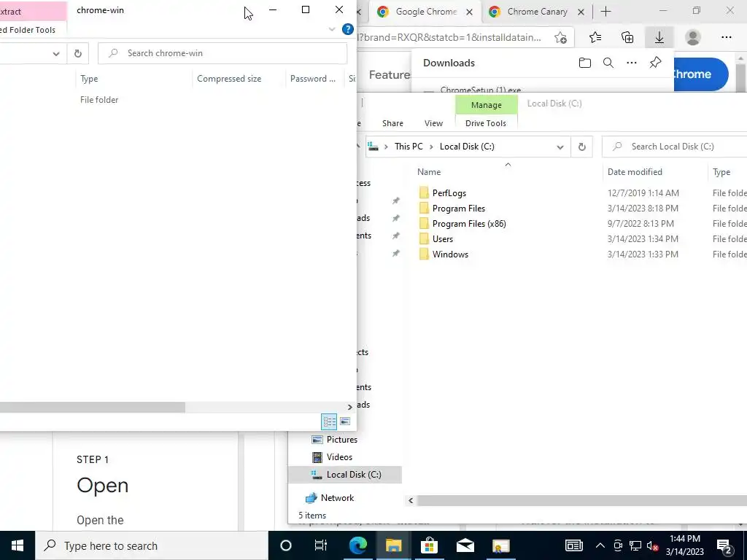Select the Program Files (x86) folder
Viewport: 747px width, 560px height.
(x=469, y=223)
